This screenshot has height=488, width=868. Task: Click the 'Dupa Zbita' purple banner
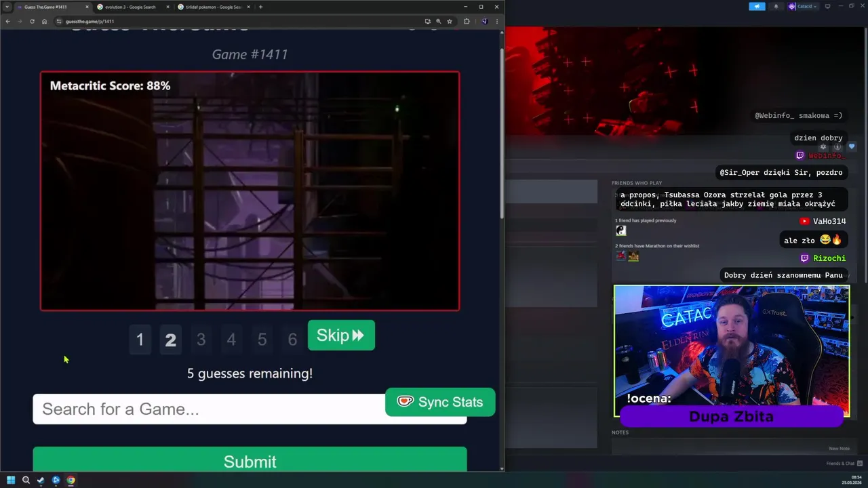(731, 417)
